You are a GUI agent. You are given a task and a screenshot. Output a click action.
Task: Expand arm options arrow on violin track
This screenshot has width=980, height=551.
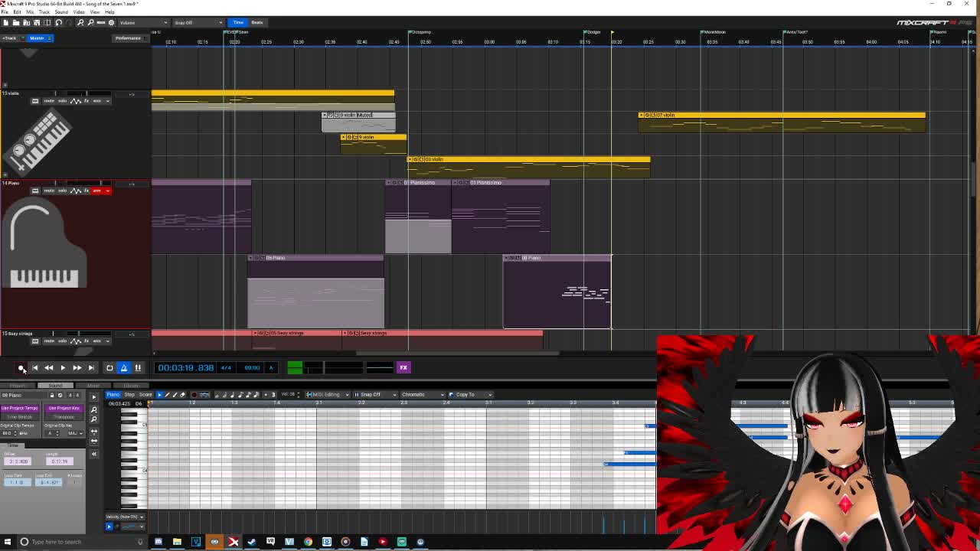(x=108, y=100)
